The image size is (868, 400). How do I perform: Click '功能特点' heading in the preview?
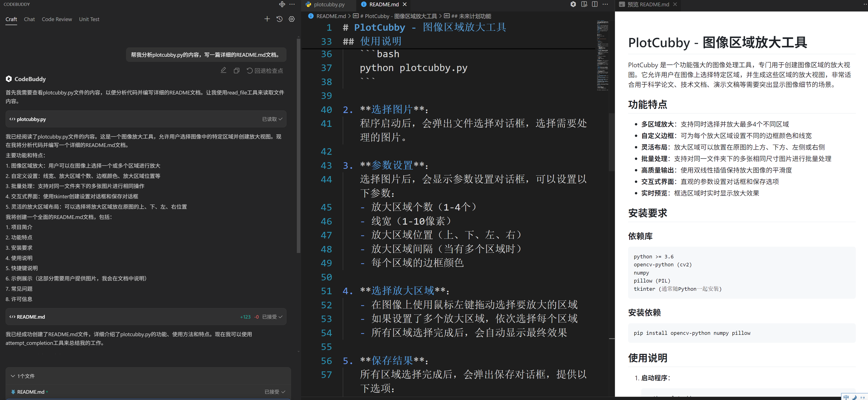[x=647, y=105]
